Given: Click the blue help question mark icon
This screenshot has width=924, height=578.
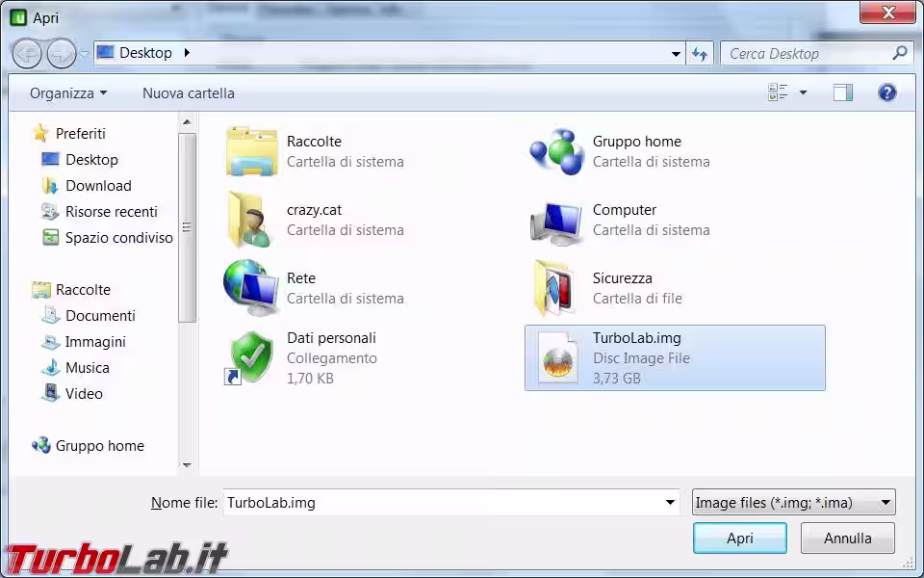Looking at the screenshot, I should (886, 92).
